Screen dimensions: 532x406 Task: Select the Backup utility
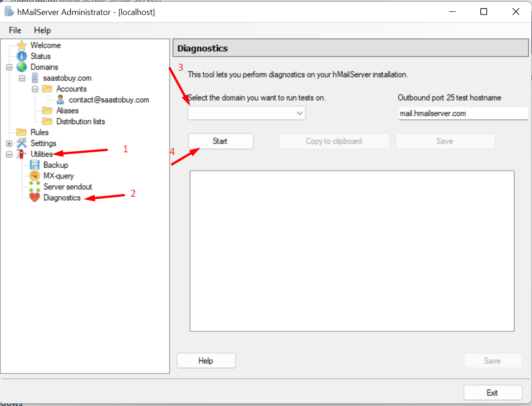click(x=55, y=164)
